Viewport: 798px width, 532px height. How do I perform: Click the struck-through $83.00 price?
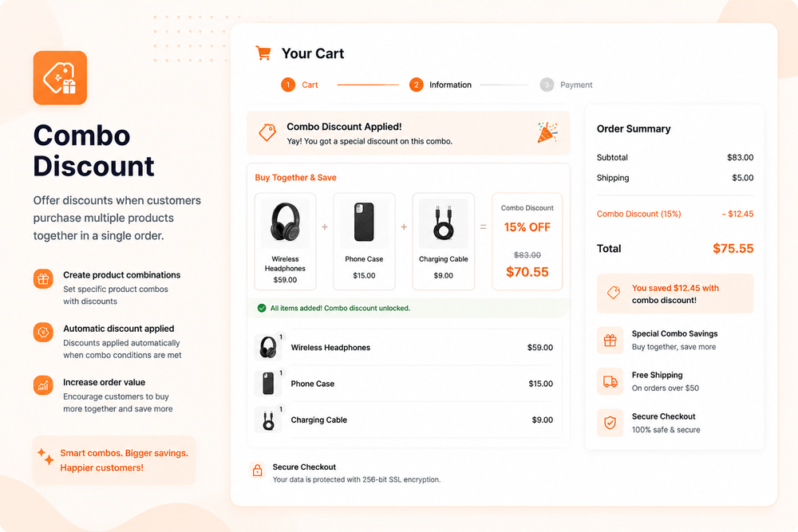(x=527, y=254)
